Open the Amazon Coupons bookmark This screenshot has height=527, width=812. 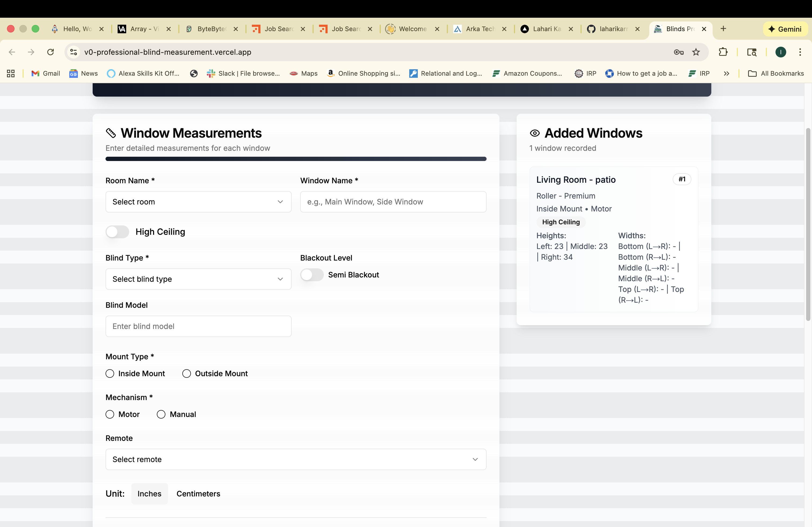coord(527,73)
